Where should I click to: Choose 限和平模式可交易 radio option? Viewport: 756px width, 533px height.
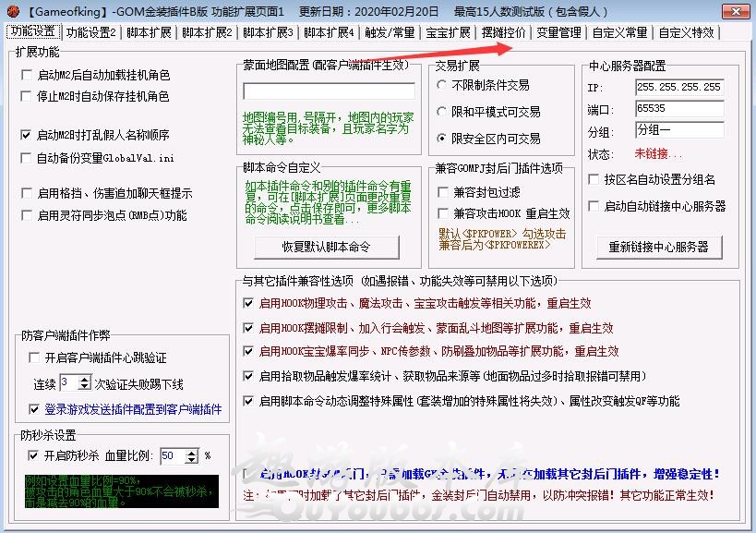tap(442, 112)
